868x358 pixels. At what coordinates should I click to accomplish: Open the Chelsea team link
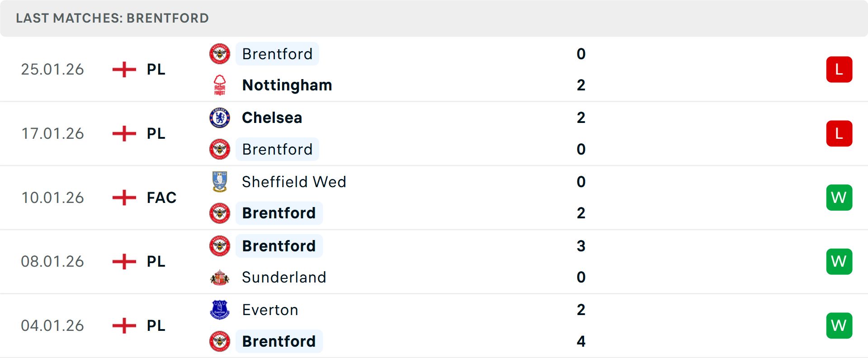(272, 118)
